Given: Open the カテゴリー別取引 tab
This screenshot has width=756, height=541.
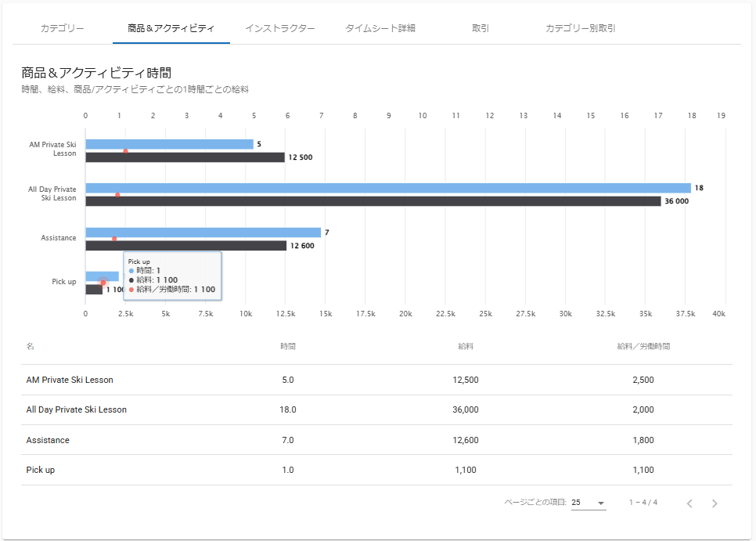Looking at the screenshot, I should tap(580, 28).
